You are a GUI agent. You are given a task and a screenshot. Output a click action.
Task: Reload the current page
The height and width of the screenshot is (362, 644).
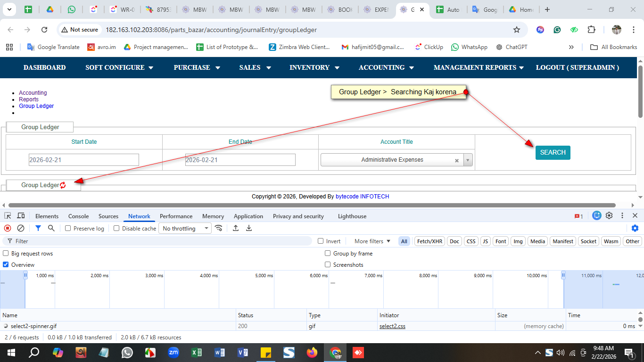click(44, 30)
